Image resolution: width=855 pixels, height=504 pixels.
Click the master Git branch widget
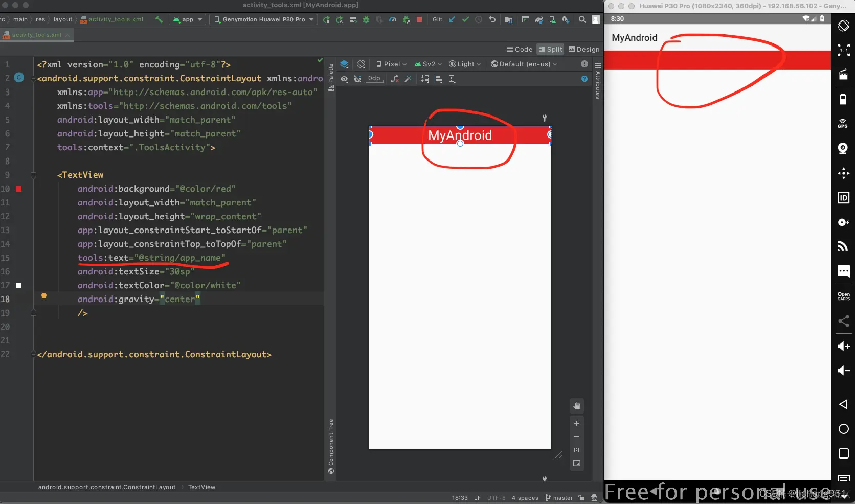(559, 498)
